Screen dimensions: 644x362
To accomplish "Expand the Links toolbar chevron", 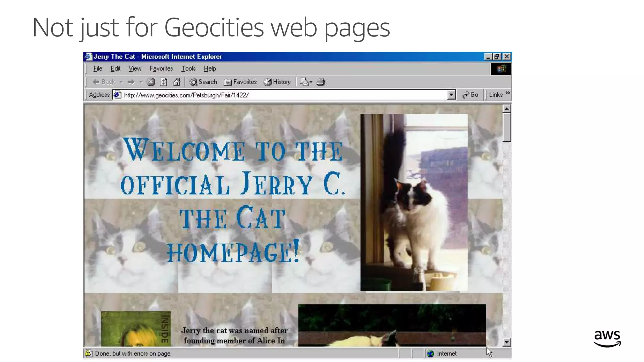I will click(508, 93).
